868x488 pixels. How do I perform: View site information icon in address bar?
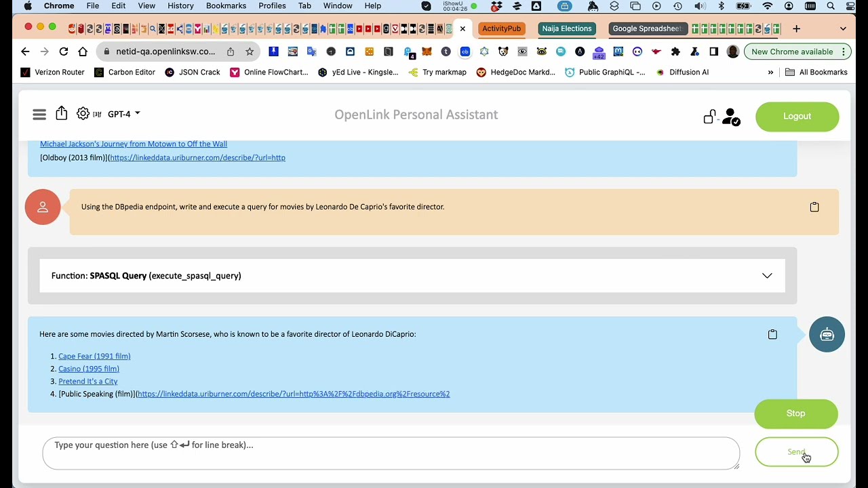pos(106,52)
